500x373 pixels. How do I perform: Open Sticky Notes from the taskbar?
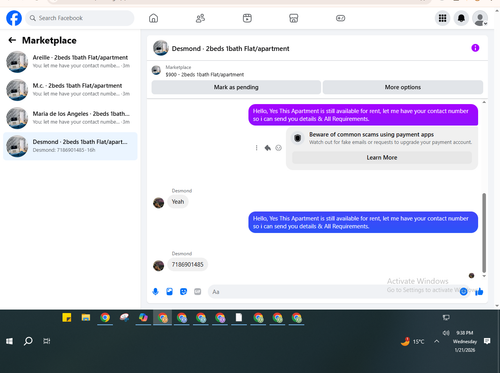67,318
